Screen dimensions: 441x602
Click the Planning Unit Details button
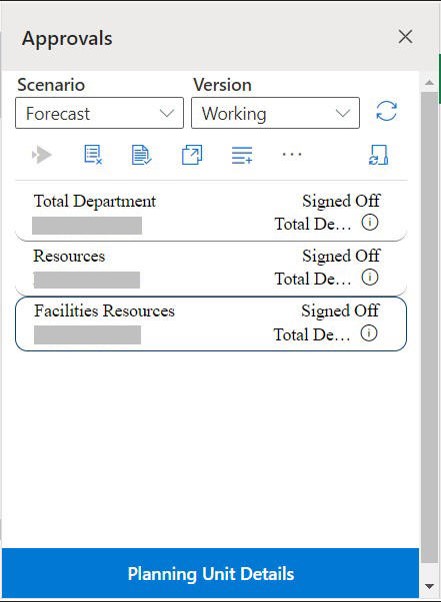pos(210,573)
